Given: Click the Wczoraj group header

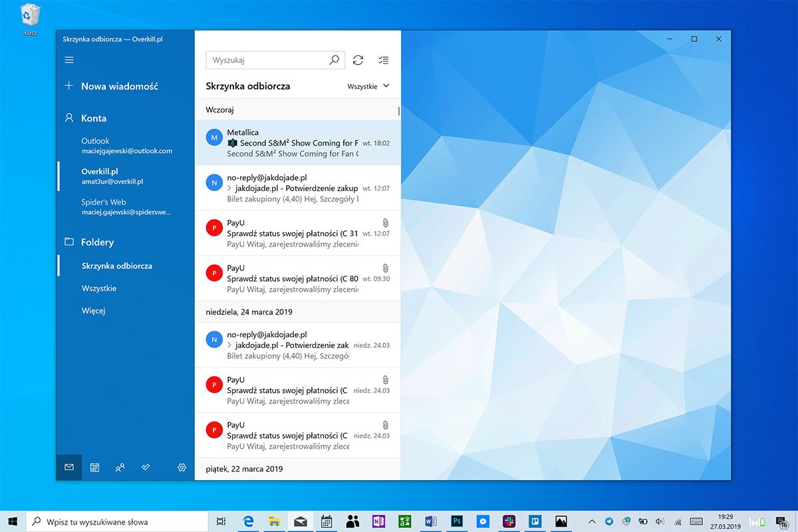Looking at the screenshot, I should pos(297,109).
